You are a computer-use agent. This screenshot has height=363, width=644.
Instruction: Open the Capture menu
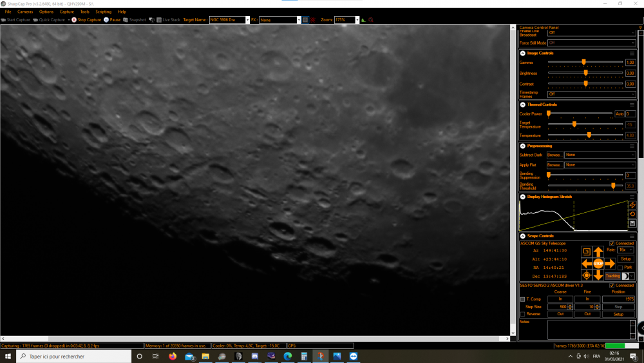coord(66,12)
